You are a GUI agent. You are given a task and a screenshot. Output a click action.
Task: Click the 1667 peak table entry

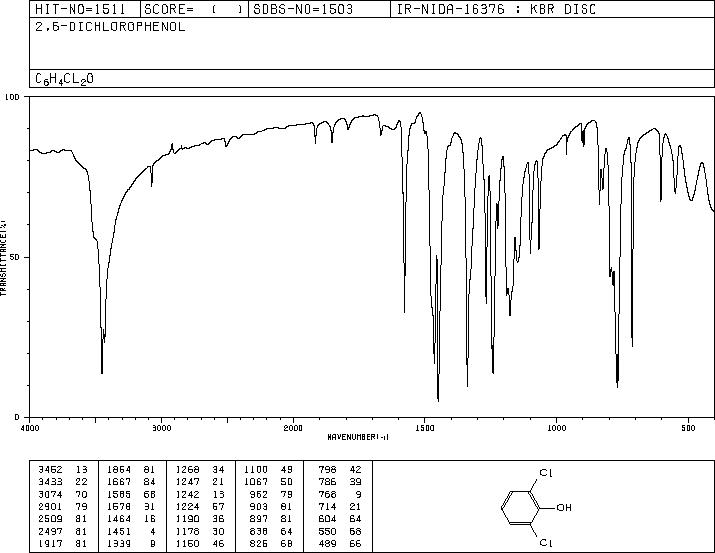coord(131,481)
